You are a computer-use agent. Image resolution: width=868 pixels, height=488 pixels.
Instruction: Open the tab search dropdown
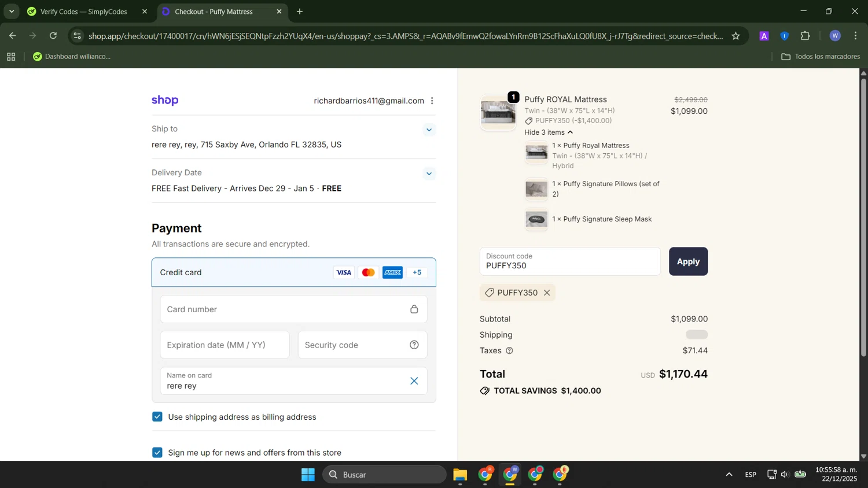(x=12, y=12)
